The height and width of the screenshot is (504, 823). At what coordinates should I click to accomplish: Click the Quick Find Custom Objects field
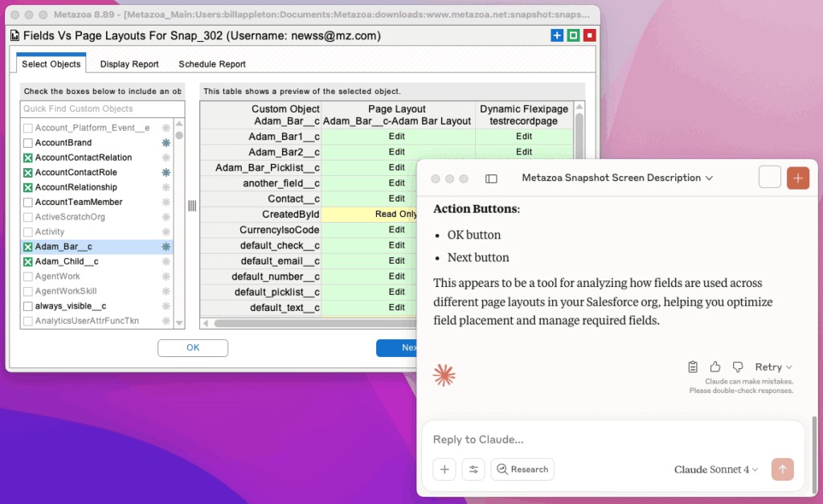103,109
